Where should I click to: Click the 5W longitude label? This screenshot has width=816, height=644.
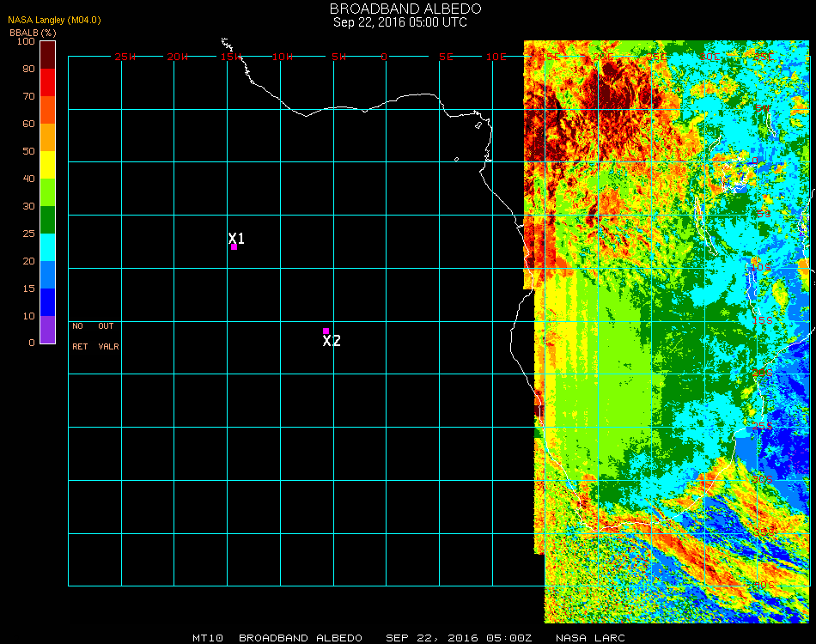click(x=338, y=57)
